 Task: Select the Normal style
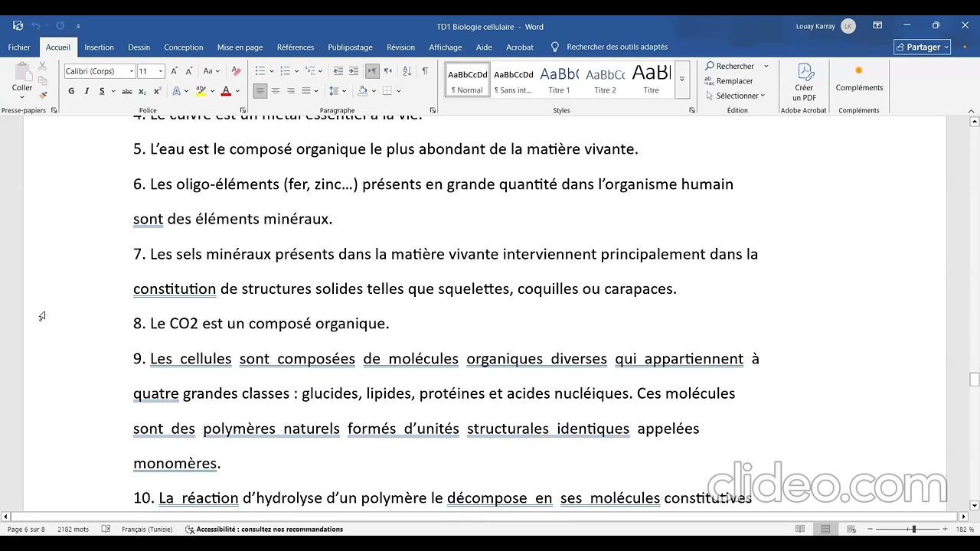tap(467, 80)
